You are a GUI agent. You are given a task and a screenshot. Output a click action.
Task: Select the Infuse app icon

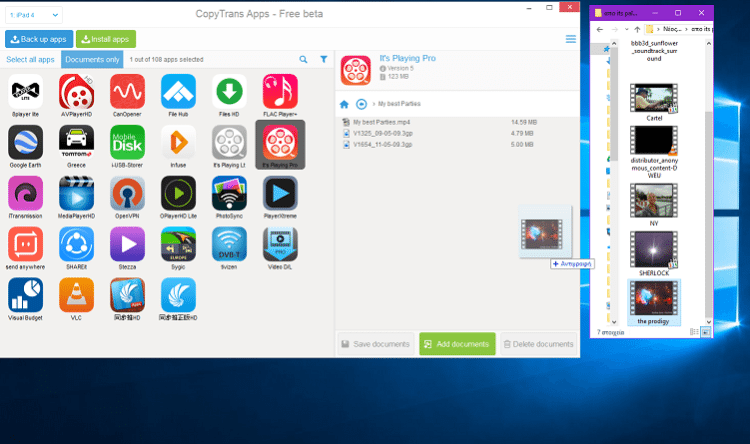(x=178, y=143)
